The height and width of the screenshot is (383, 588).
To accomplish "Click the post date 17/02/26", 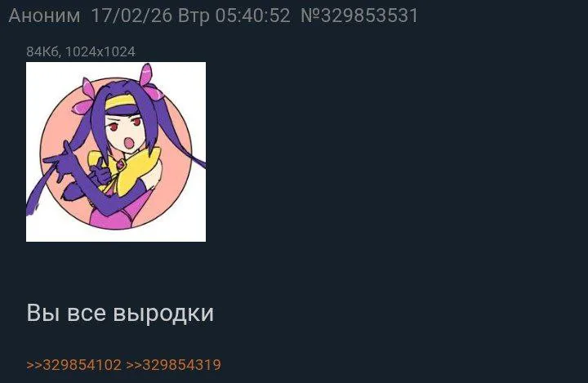I will tap(131, 16).
